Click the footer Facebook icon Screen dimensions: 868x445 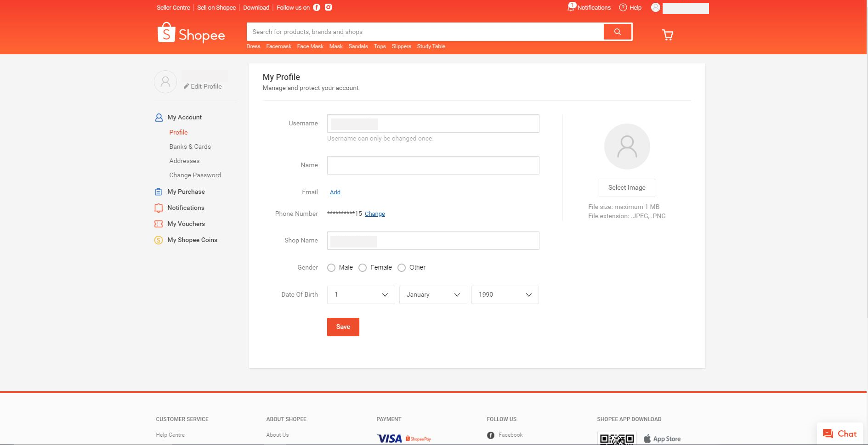(491, 435)
